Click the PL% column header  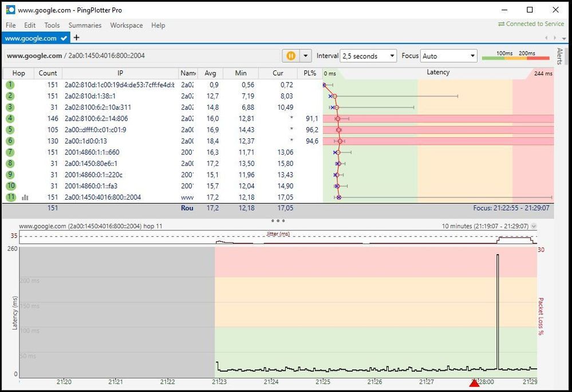[x=310, y=73]
